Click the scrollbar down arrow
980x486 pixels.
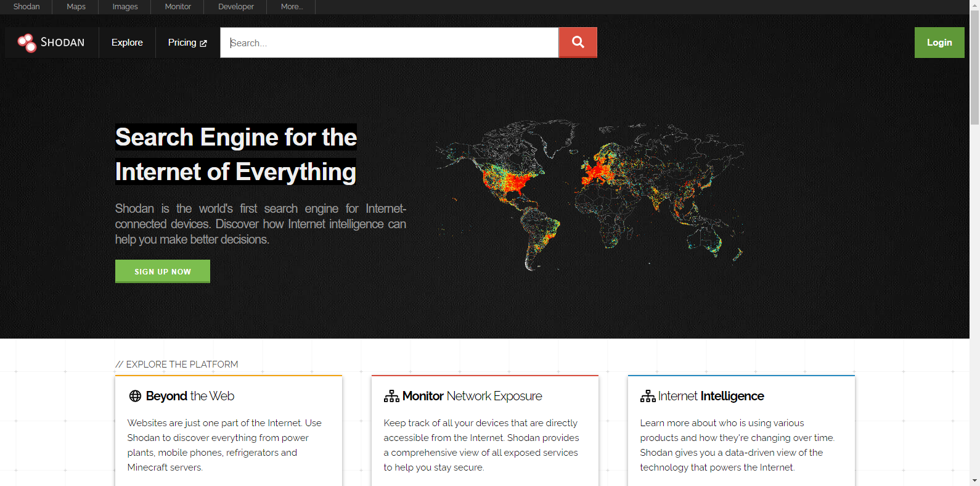click(974, 480)
